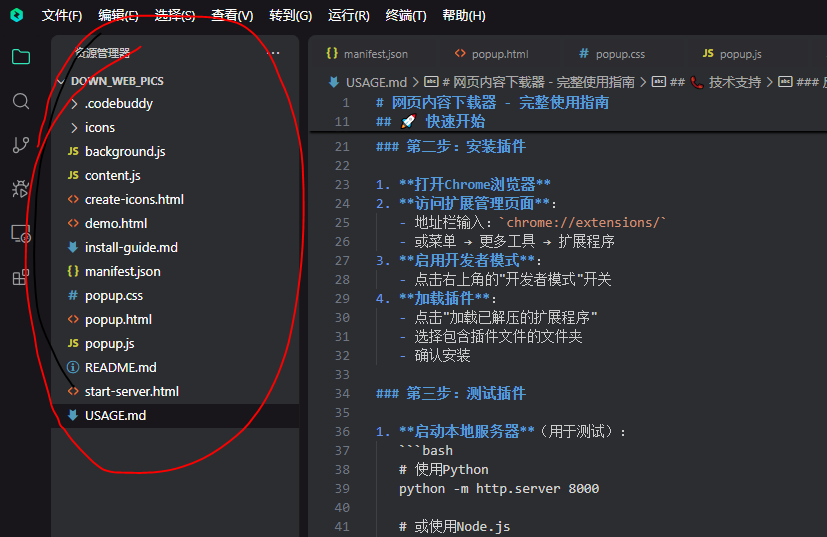Open popup.js from the file tree
This screenshot has width=827, height=537.
[x=109, y=343]
